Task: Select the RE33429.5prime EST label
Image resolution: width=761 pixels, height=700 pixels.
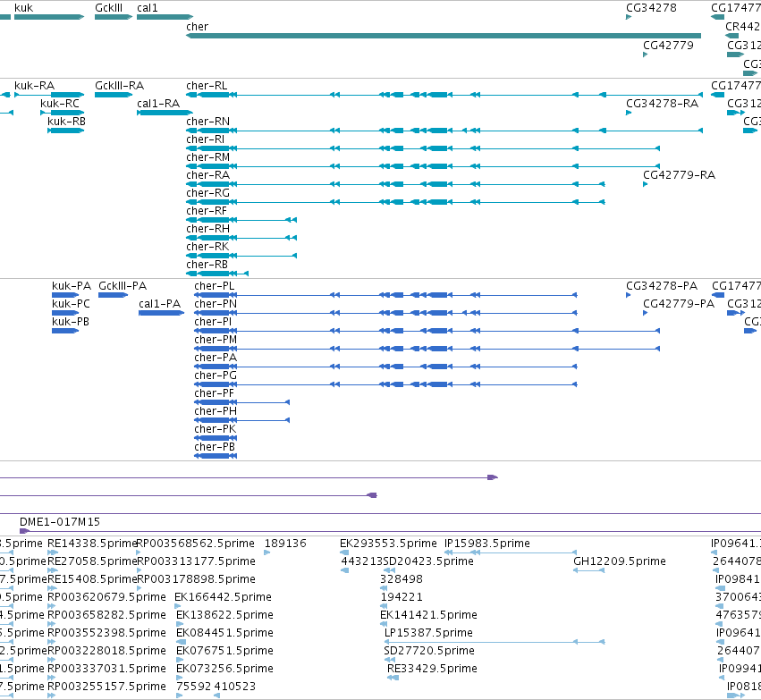Action: tap(432, 669)
